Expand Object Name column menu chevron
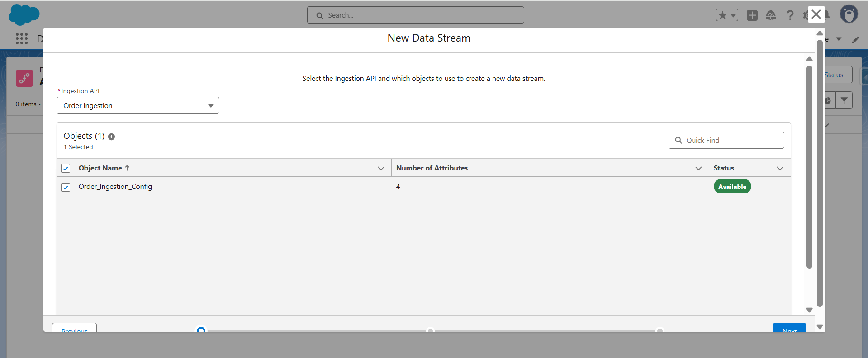This screenshot has height=358, width=868. point(381,168)
